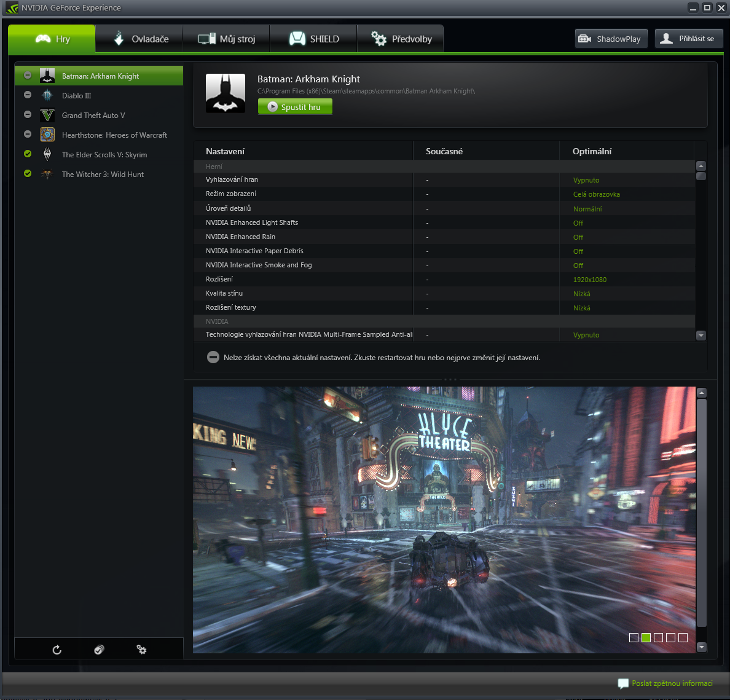Select Hearthstone: Heroes of Warcraft
This screenshot has width=730, height=700.
(99, 135)
